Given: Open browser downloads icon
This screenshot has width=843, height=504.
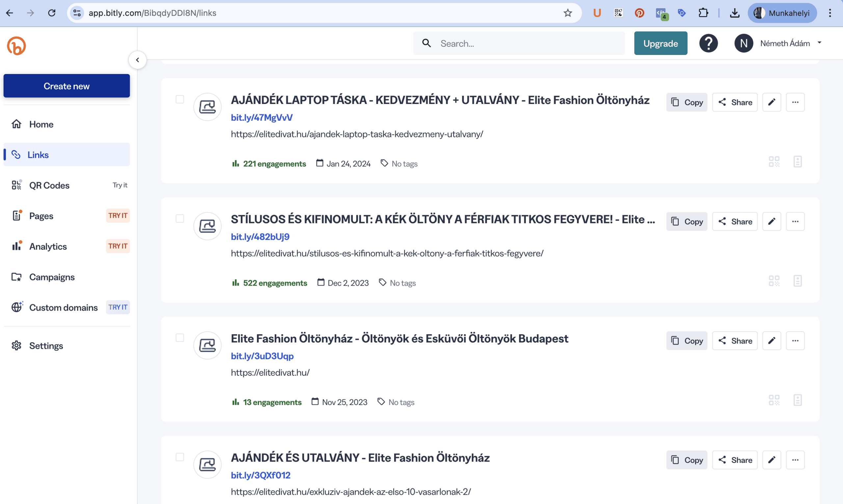Looking at the screenshot, I should click(735, 13).
